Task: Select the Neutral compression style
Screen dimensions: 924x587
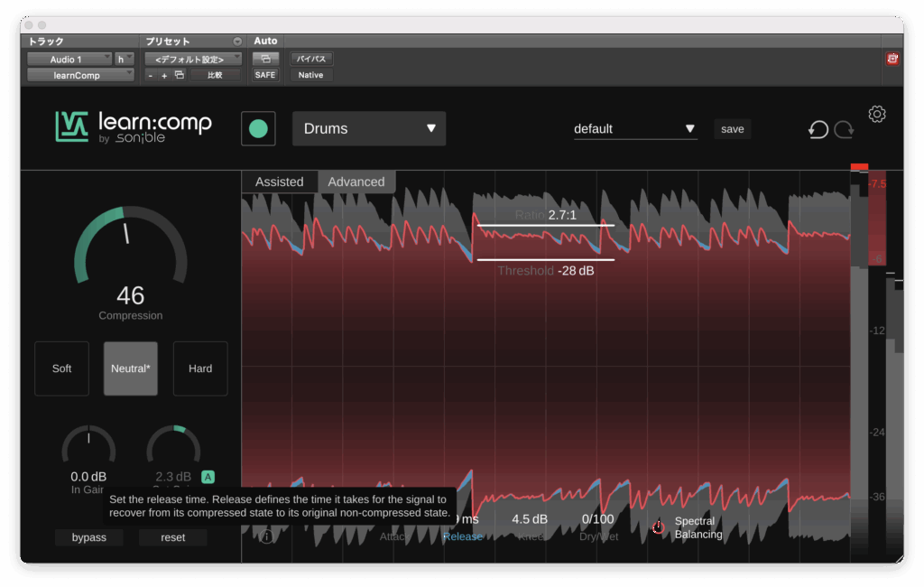Action: click(x=131, y=368)
